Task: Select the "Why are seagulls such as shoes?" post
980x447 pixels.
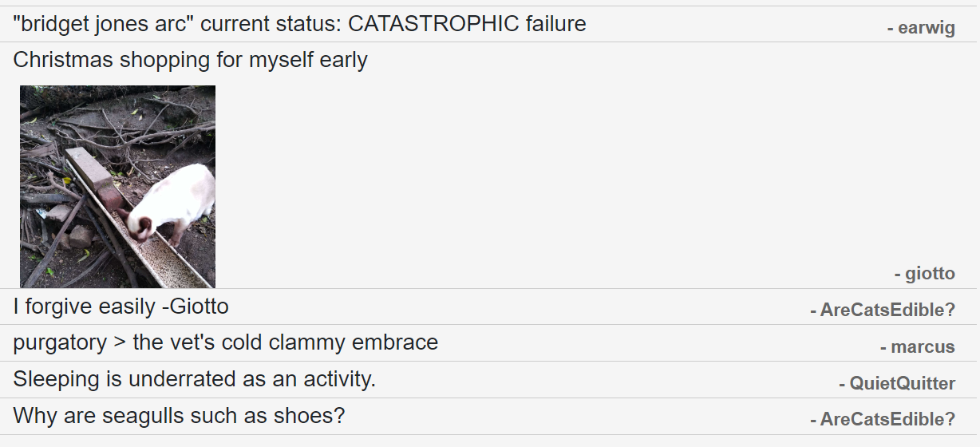Action: click(x=179, y=416)
